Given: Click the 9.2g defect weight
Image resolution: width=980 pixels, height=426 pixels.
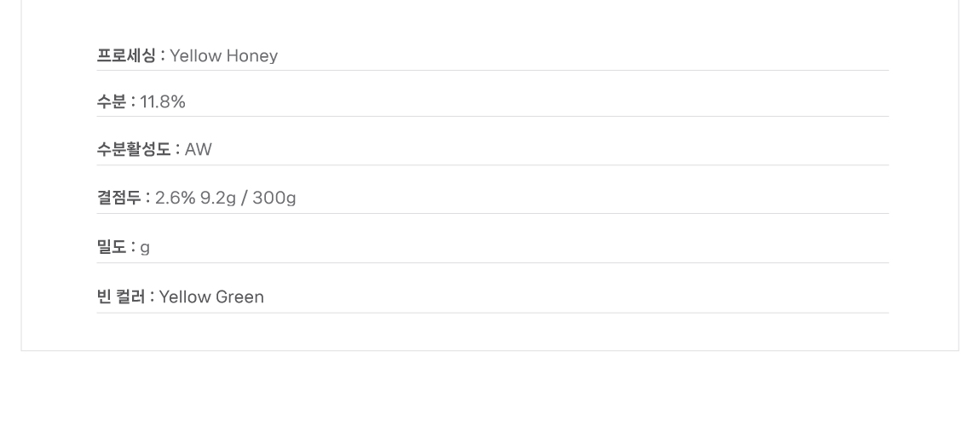Looking at the screenshot, I should (217, 199).
